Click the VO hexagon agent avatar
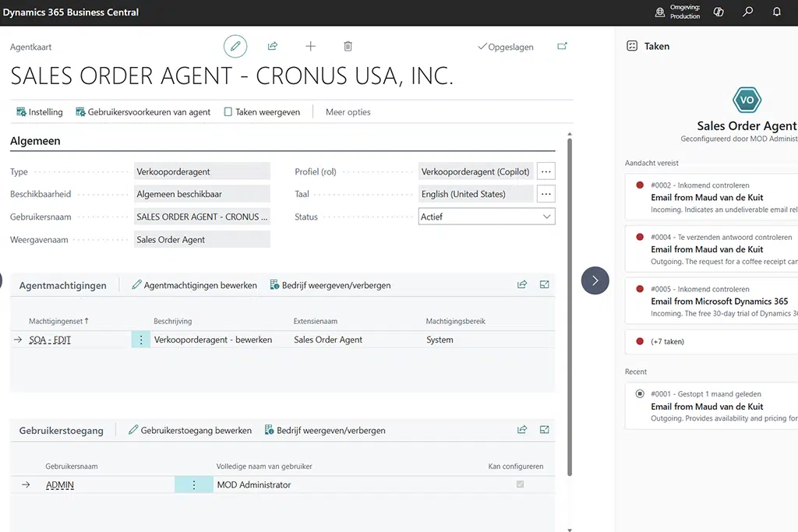Screen dimensions: 798x532 (x=747, y=100)
